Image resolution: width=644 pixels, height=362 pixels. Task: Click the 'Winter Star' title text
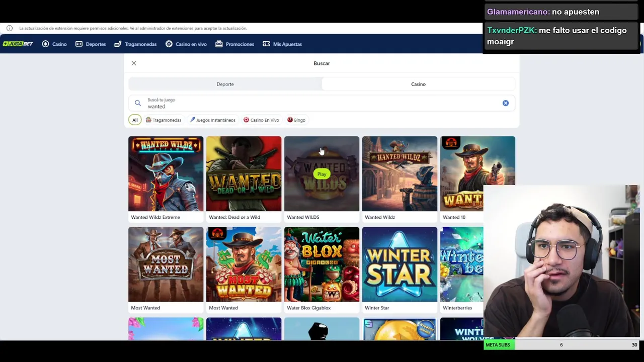tap(377, 308)
